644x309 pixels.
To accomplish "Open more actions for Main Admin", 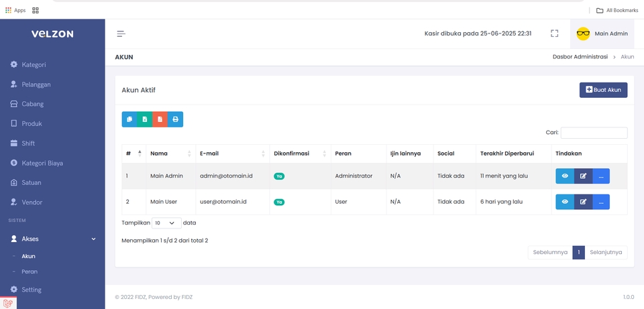I will [601, 176].
